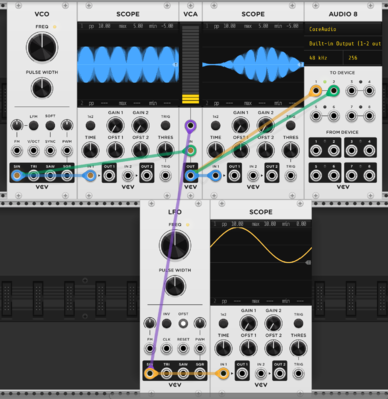Click the VCO SYNC input jack
This screenshot has height=399, width=388.
50,151
